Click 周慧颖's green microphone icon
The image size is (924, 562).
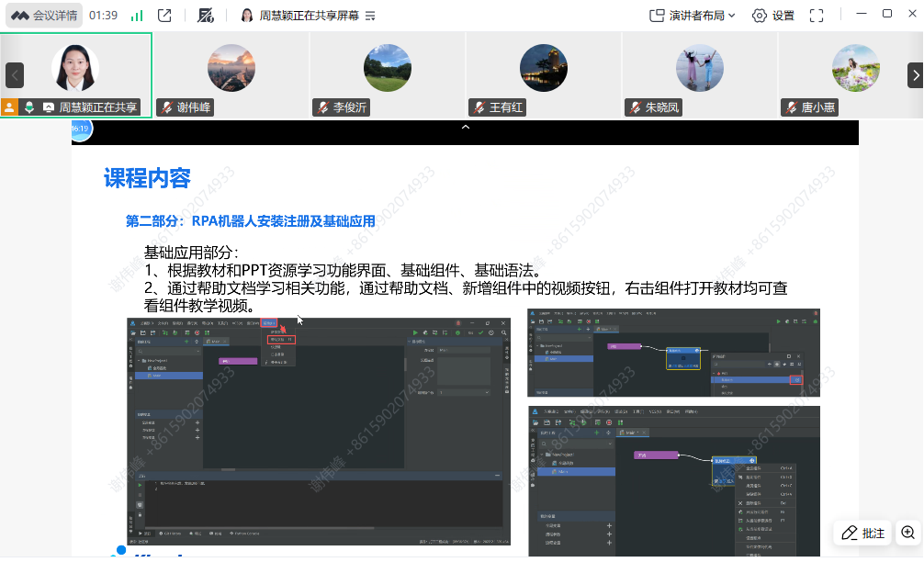coord(28,106)
